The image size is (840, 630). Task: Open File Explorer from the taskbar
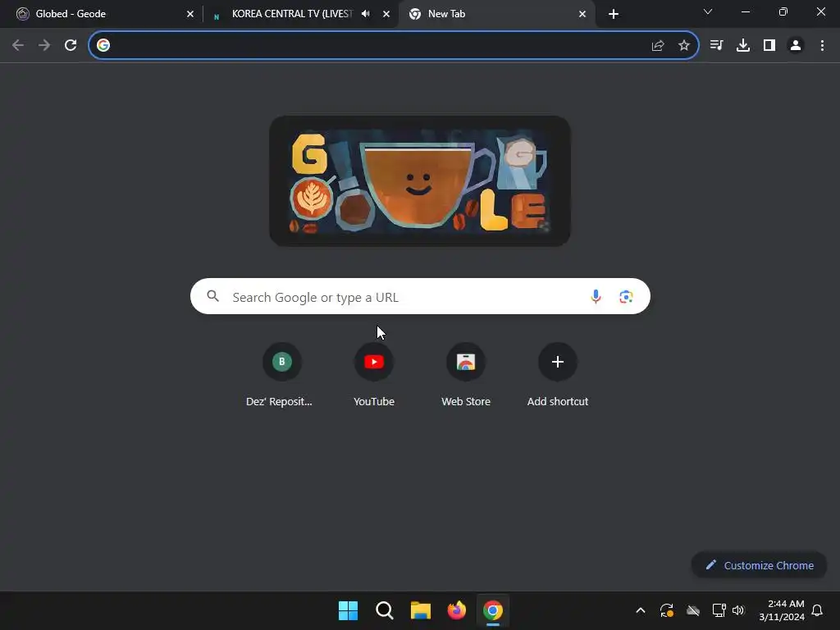coord(421,610)
